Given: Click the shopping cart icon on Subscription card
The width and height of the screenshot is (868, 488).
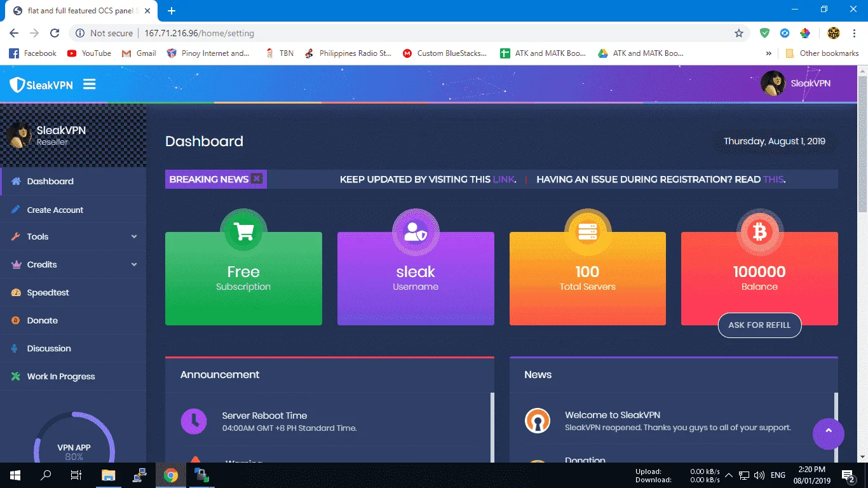Looking at the screenshot, I should 243,231.
